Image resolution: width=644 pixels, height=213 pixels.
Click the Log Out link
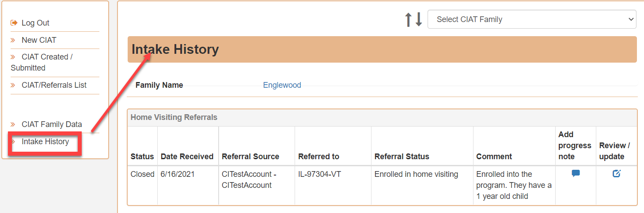35,23
